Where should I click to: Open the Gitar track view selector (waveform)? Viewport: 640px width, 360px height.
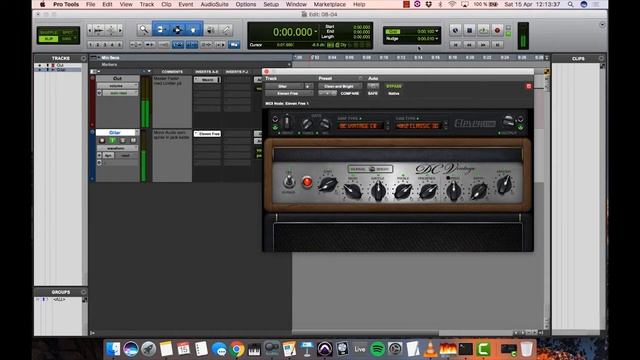(118, 148)
